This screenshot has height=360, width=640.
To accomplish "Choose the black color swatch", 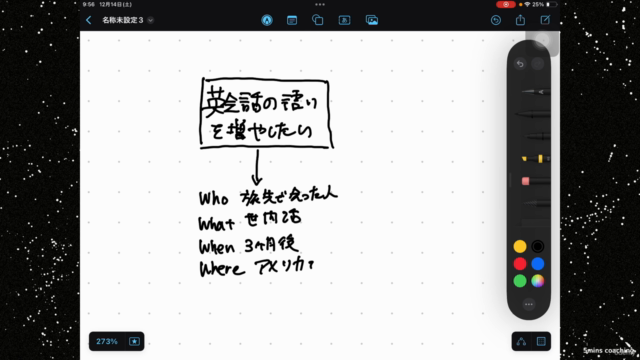I will click(x=538, y=246).
